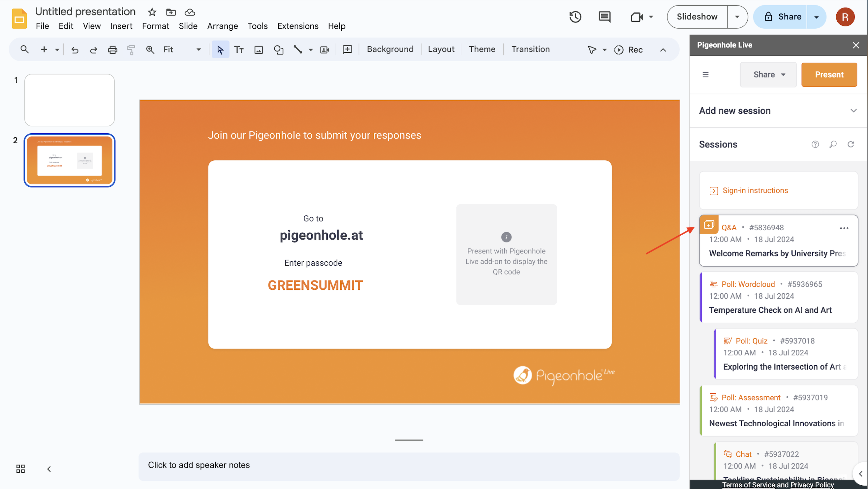Screen dimensions: 868x489
Task: Refresh the Sessions list
Action: pyautogui.click(x=851, y=144)
